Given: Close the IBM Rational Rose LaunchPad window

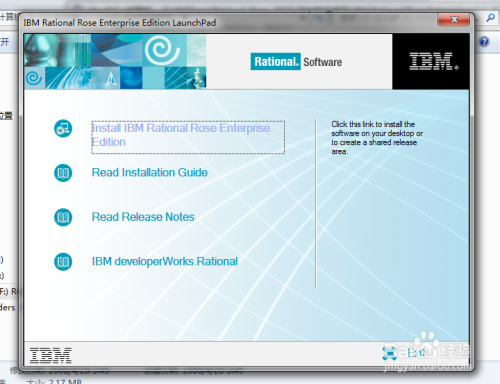Looking at the screenshot, I should pyautogui.click(x=454, y=20).
